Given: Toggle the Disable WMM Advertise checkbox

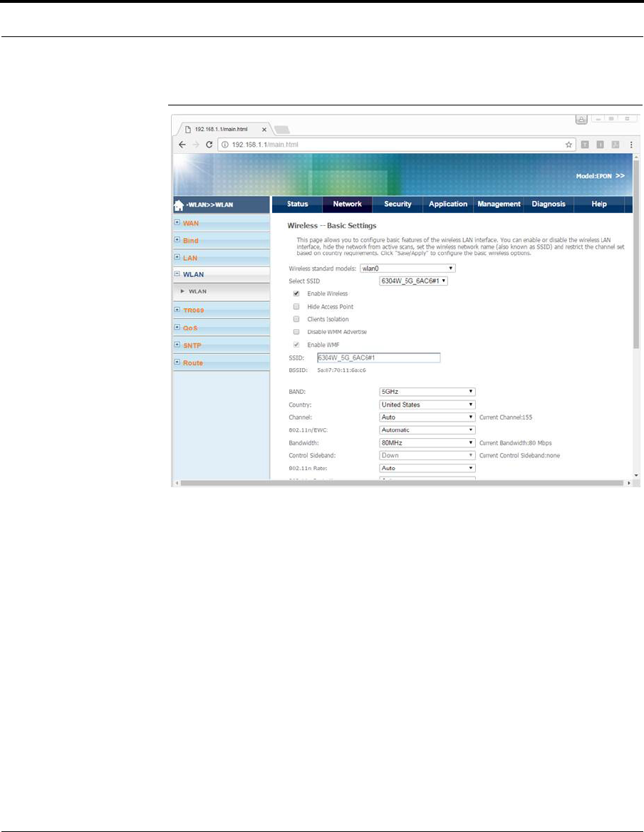Looking at the screenshot, I should pyautogui.click(x=296, y=332).
